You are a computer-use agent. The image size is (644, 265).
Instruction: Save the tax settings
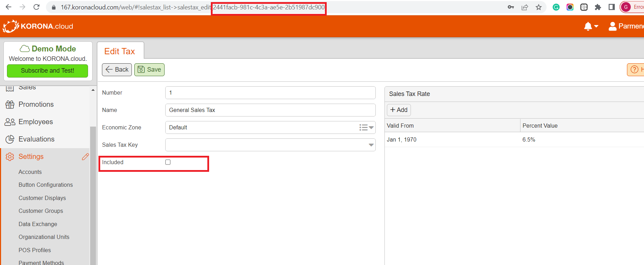(x=149, y=70)
